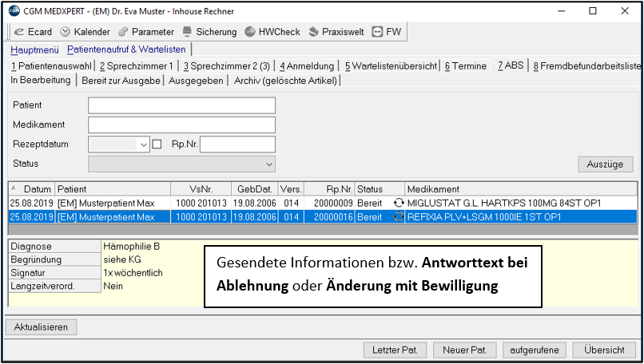
Task: Click the status sync icon in MIGLUSTAT row
Action: coord(399,203)
